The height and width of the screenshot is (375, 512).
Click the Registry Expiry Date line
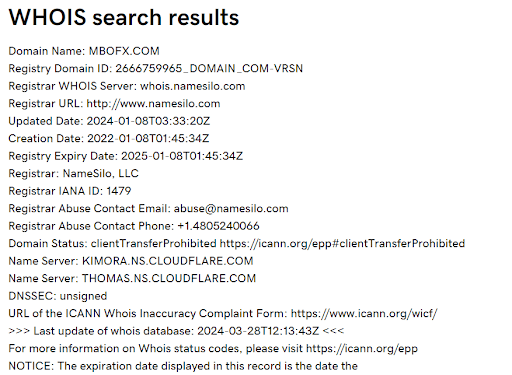click(126, 156)
